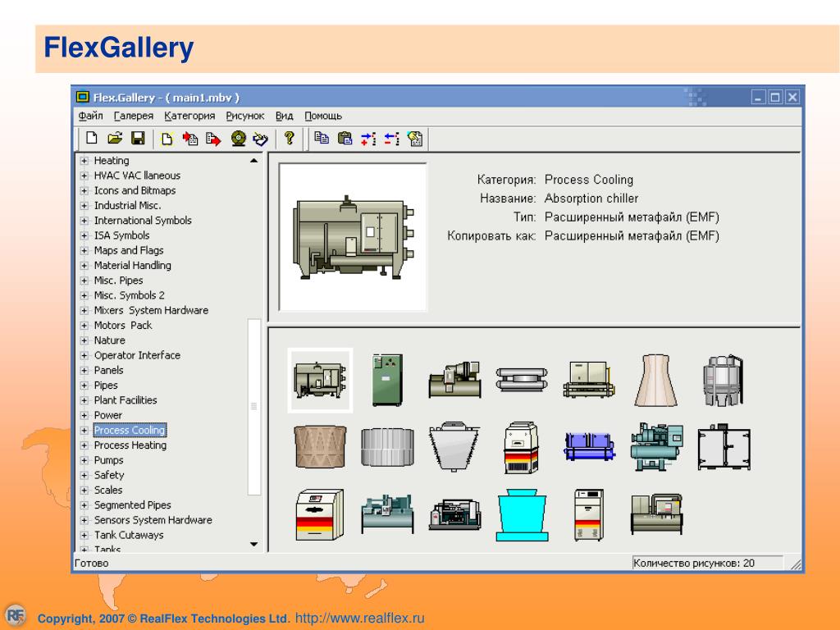Viewport: 840px width, 630px height.
Task: Click the Absorption chiller name text
Action: tap(591, 199)
